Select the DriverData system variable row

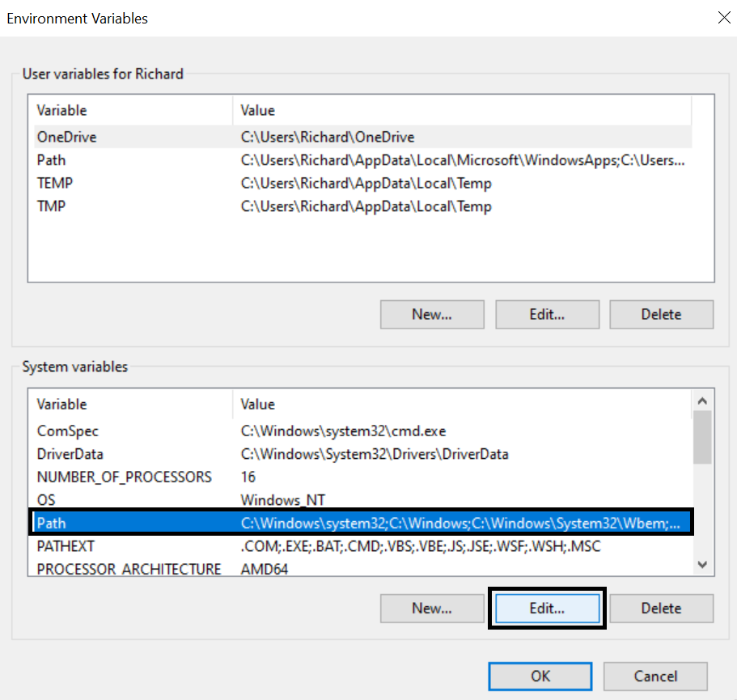[70, 454]
